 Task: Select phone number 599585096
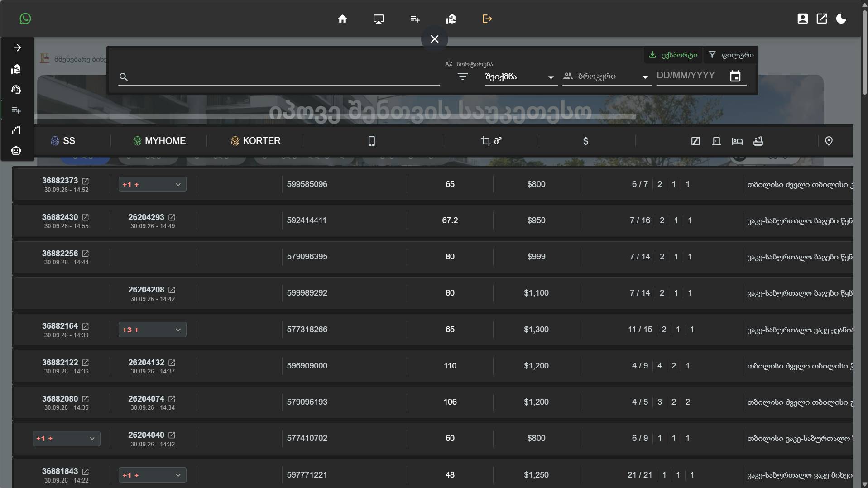307,184
